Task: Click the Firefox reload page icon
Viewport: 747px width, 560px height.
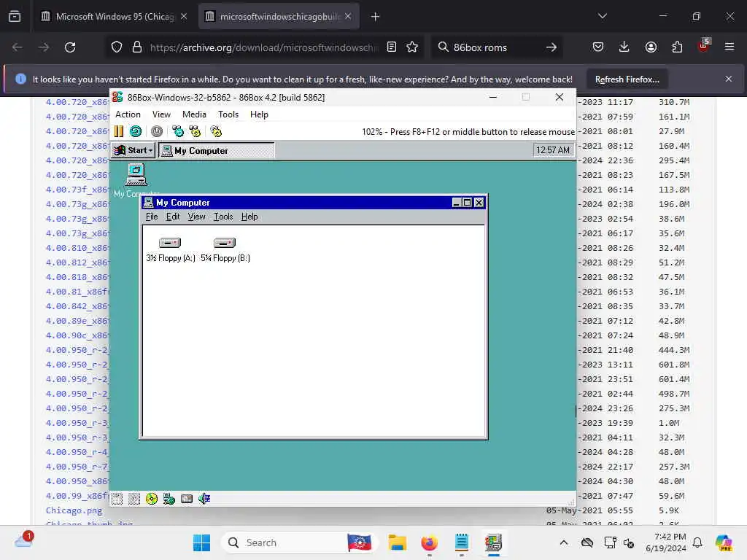Action: (x=70, y=47)
